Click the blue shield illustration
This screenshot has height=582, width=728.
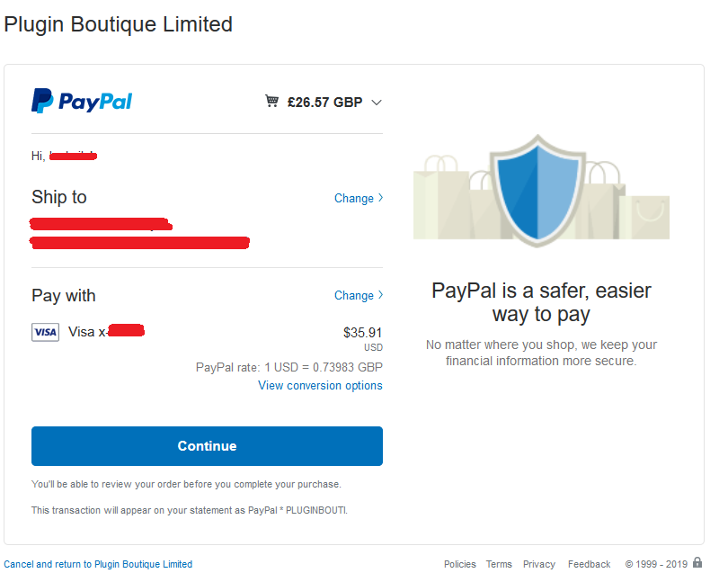(537, 190)
